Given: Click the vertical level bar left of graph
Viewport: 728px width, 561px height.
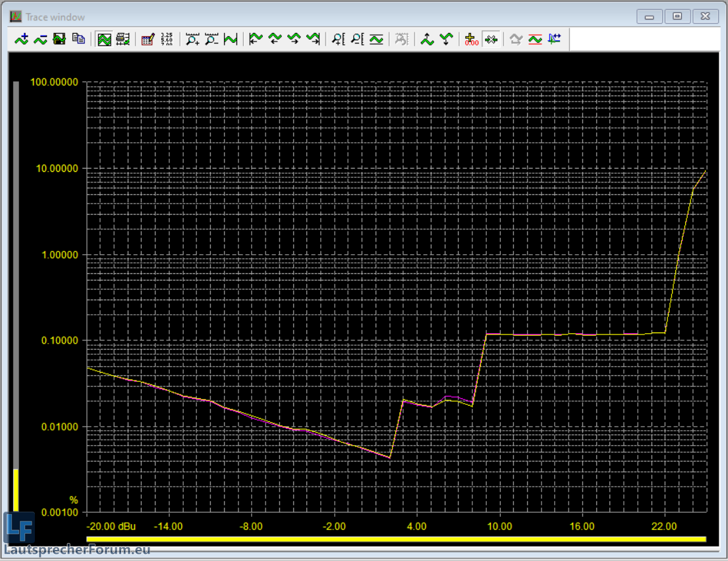Looking at the screenshot, I should [16, 296].
